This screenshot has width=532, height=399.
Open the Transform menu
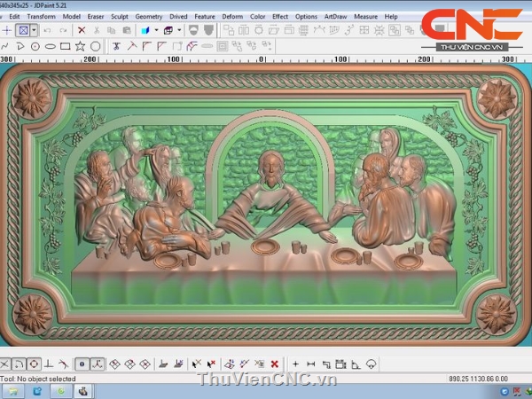coord(42,16)
